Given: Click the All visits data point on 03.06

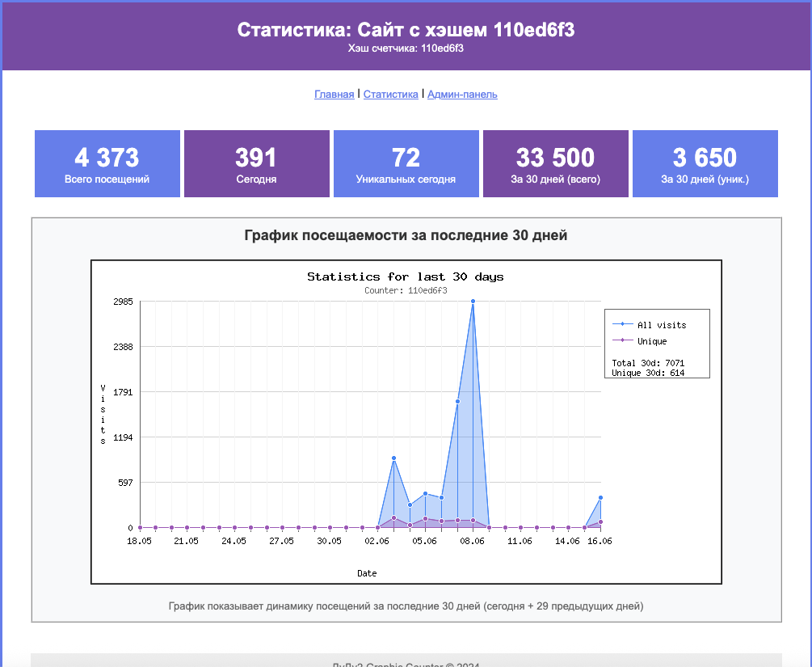Looking at the screenshot, I should (x=394, y=458).
